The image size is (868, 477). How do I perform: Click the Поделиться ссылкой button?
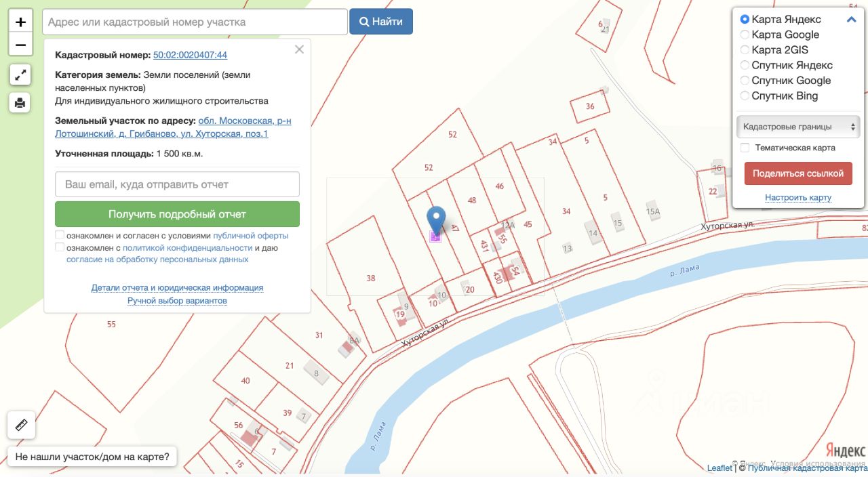click(x=797, y=173)
